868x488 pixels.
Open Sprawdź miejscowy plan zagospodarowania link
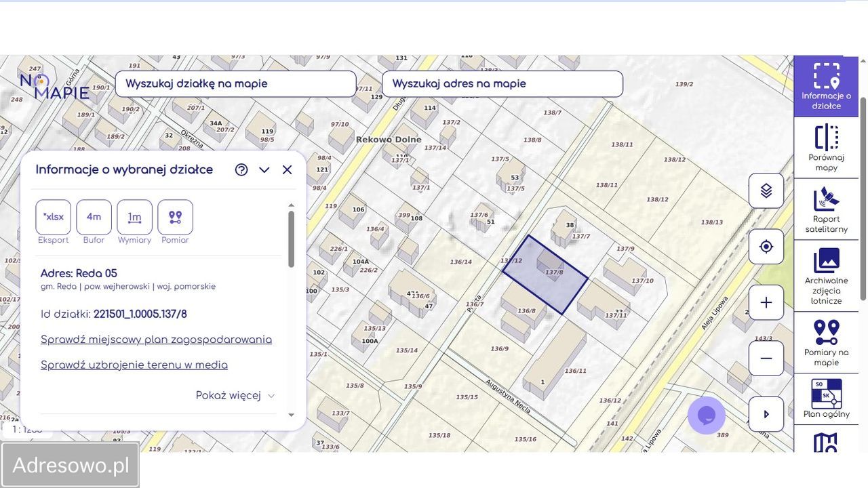pos(156,340)
